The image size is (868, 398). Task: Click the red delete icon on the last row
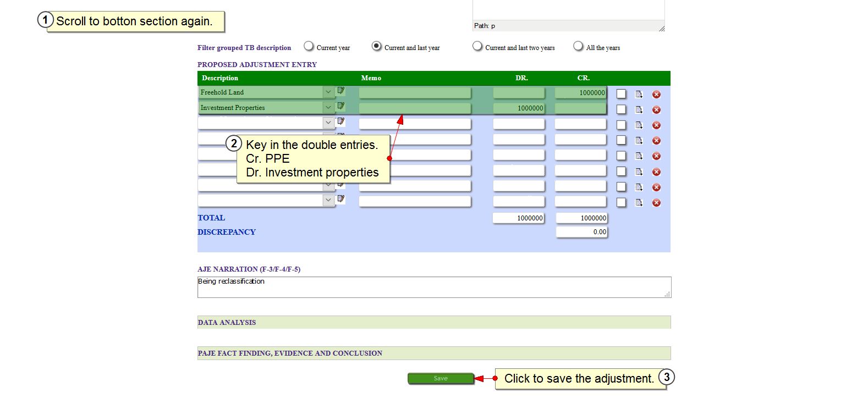[656, 203]
